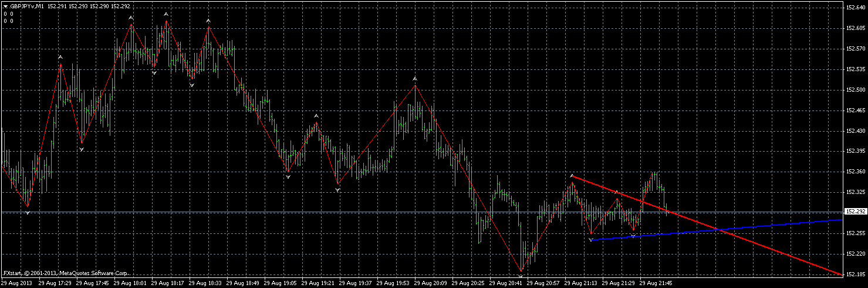868x288 pixels.
Task: Click the 152.220 price scale label
Action: tap(856, 254)
